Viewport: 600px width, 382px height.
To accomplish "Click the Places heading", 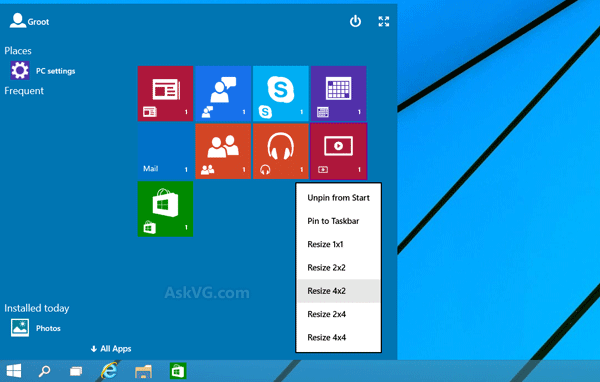I will 18,51.
